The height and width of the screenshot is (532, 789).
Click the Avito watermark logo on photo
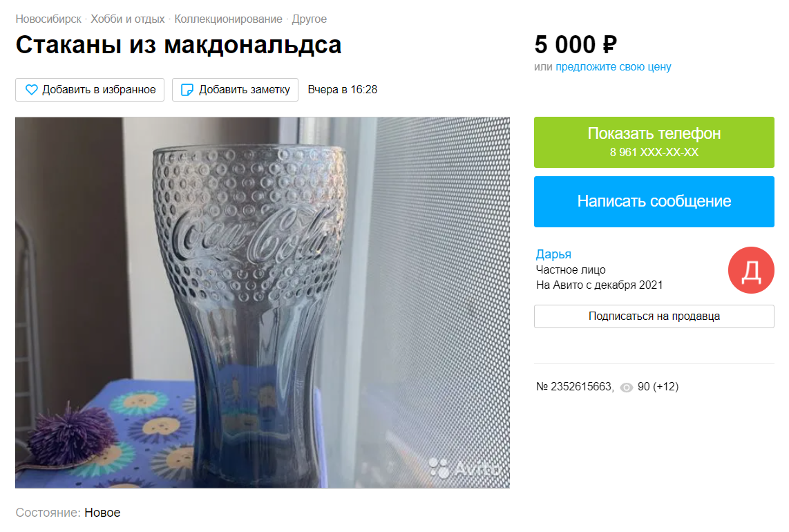[x=464, y=468]
